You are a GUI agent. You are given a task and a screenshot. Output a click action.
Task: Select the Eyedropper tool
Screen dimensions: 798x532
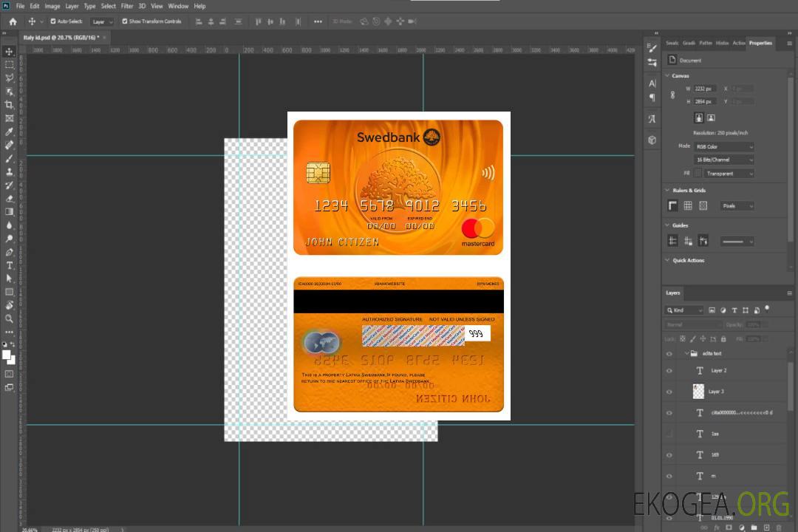(9, 132)
